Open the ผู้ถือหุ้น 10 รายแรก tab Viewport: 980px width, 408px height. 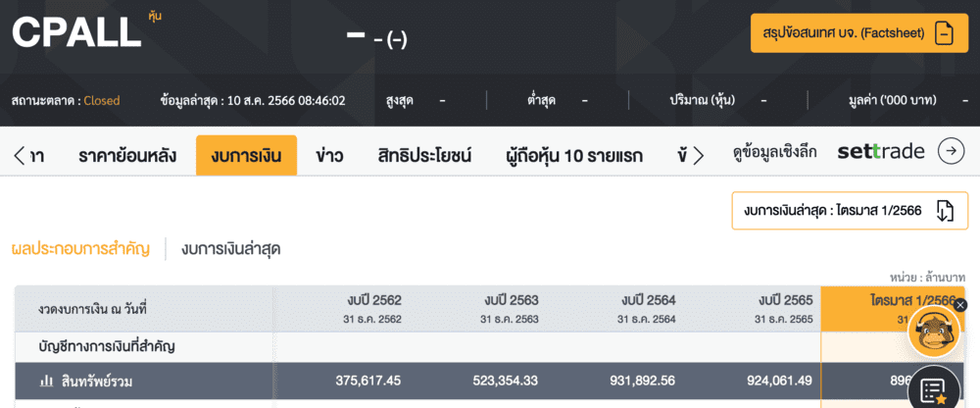[574, 155]
